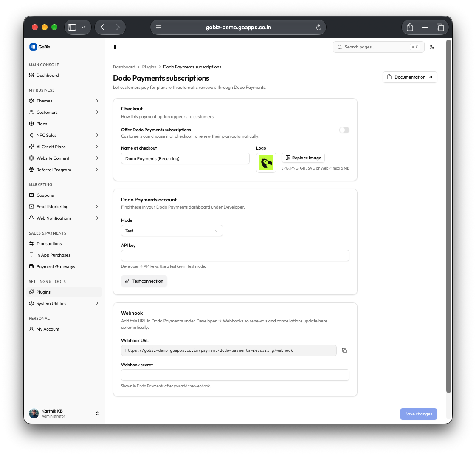Click the Webhook URL read-only field

coord(228,350)
